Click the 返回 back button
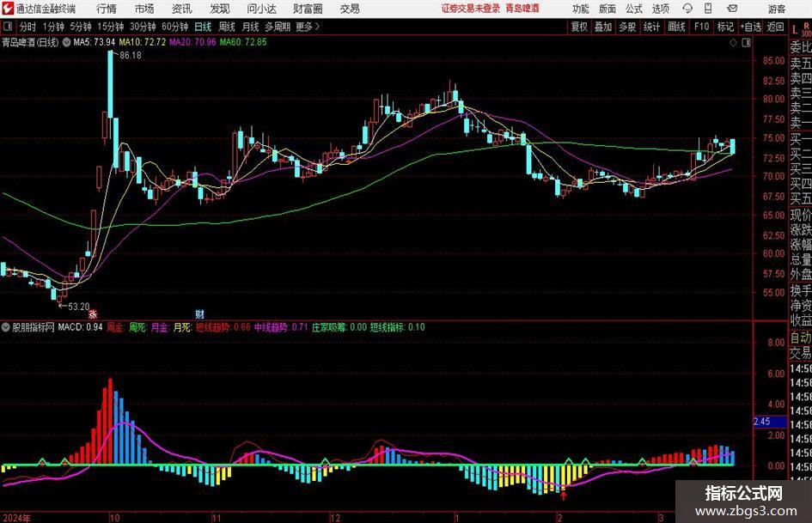 775,27
